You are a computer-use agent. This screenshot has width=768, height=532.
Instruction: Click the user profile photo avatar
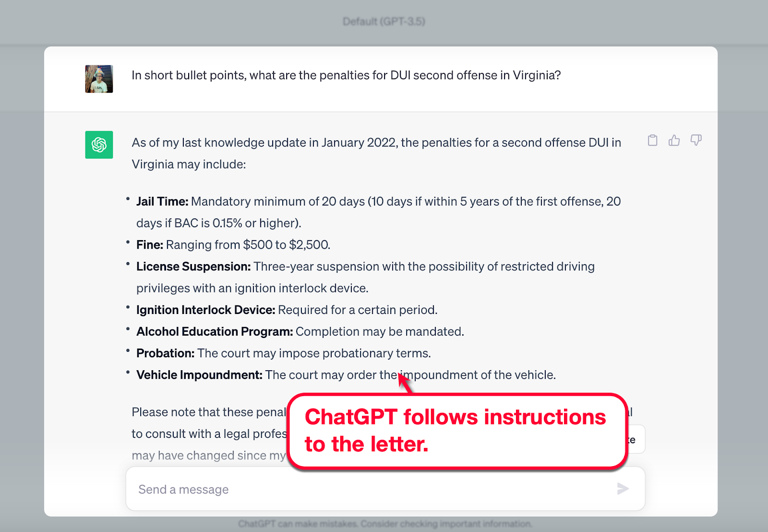tap(99, 79)
